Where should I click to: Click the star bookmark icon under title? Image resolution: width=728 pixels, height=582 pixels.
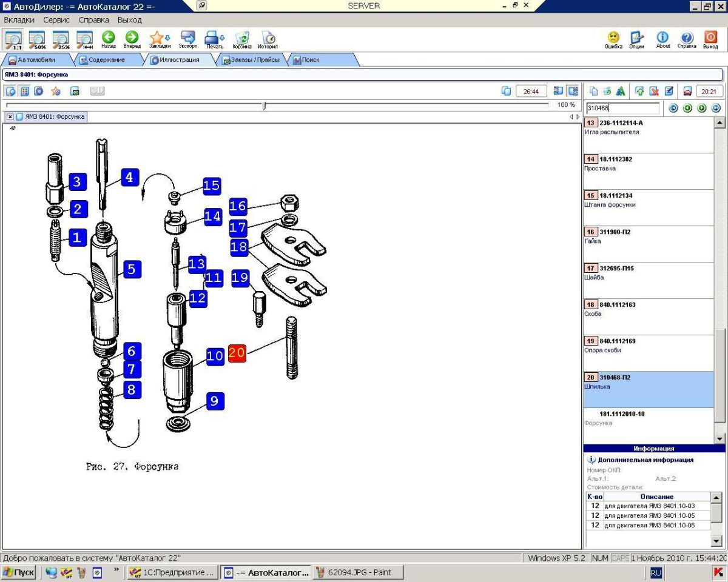(x=56, y=91)
